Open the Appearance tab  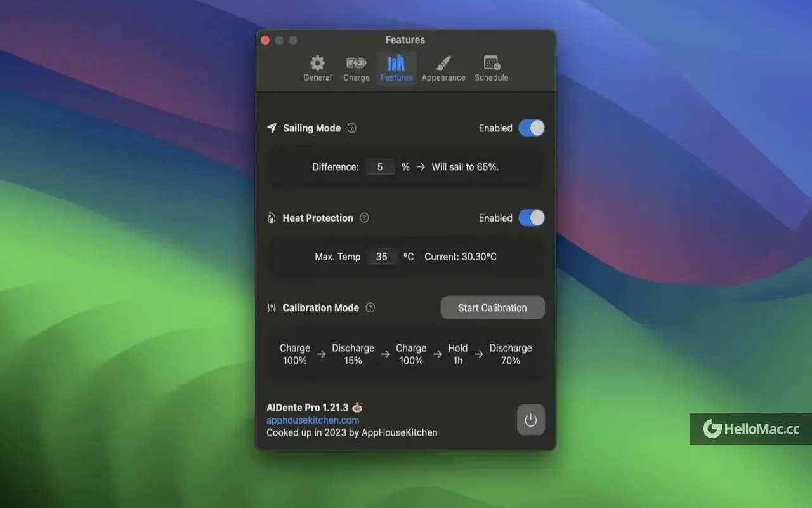pos(443,69)
